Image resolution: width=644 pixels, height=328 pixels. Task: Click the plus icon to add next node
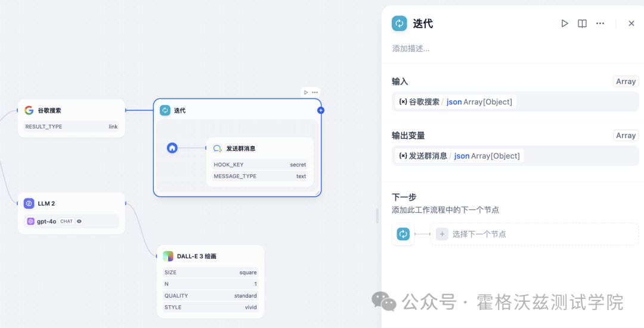point(442,234)
